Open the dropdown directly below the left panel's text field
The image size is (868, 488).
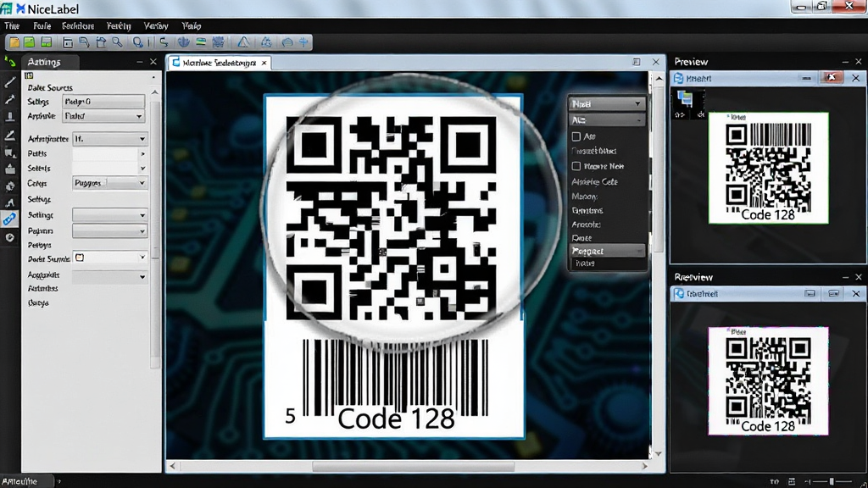tap(103, 116)
